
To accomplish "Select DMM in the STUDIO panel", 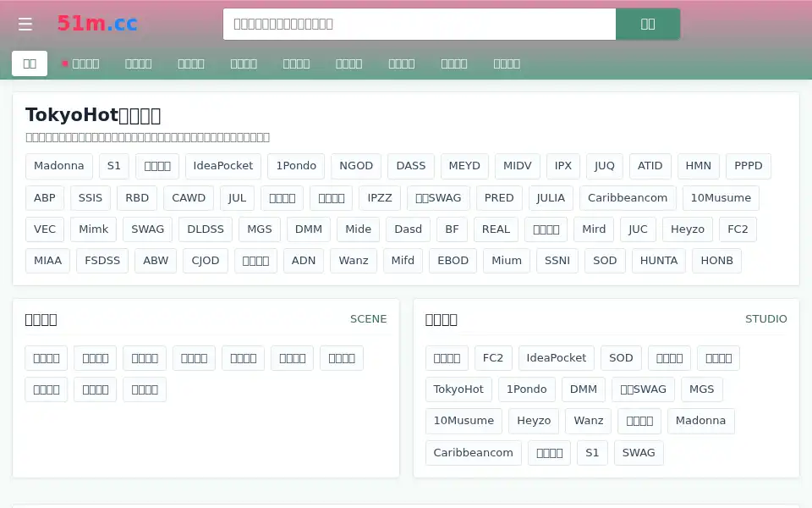I will point(583,389).
